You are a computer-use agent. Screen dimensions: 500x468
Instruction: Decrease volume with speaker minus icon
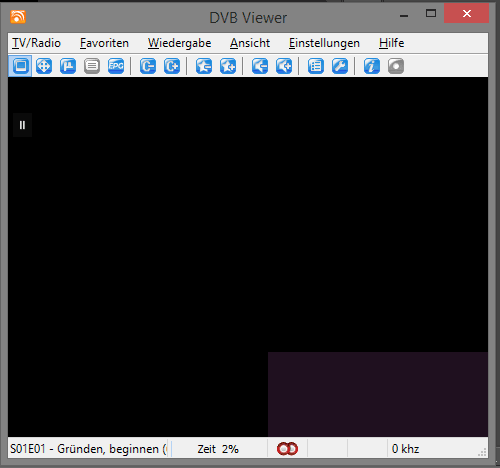pos(260,66)
